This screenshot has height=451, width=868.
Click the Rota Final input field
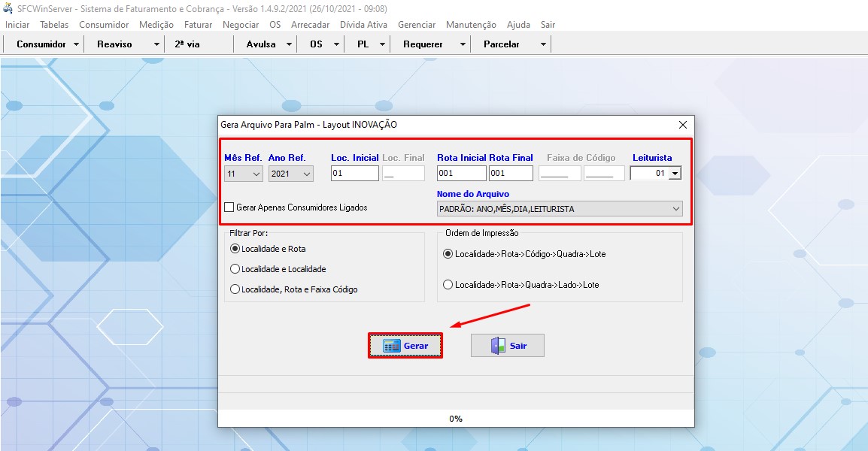click(511, 174)
